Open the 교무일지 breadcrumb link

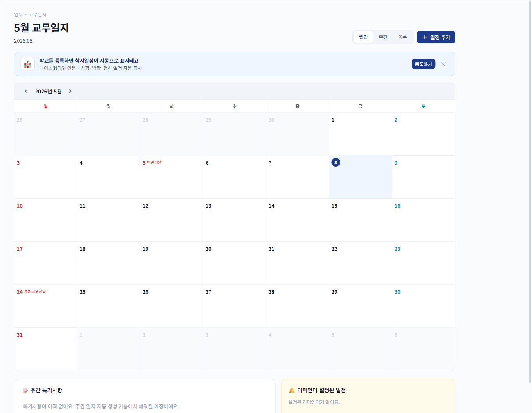click(x=38, y=14)
